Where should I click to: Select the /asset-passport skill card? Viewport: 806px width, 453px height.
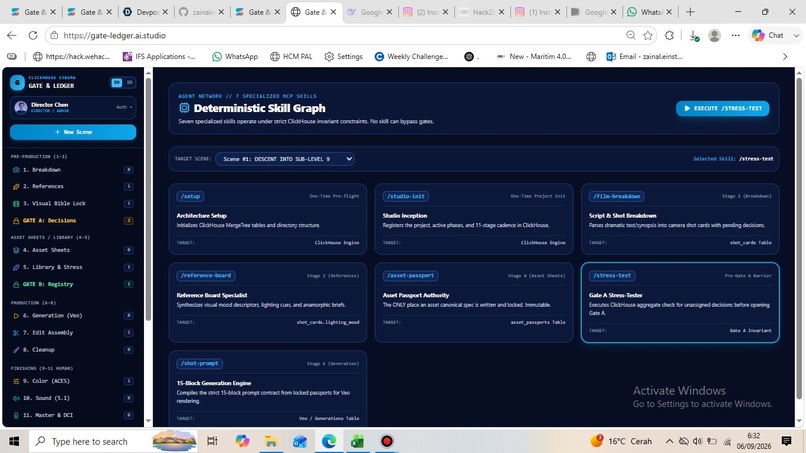click(474, 303)
